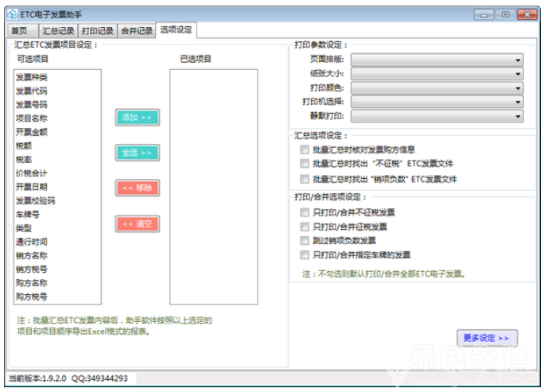Image resolution: width=544 pixels, height=392 pixels.
Task: Select 价税合计 list item
Action: 32,173
